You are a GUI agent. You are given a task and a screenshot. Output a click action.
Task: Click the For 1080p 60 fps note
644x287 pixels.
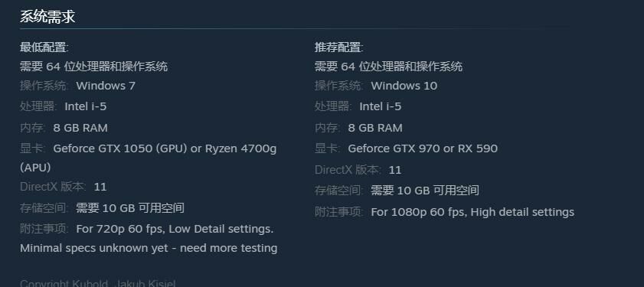click(472, 212)
